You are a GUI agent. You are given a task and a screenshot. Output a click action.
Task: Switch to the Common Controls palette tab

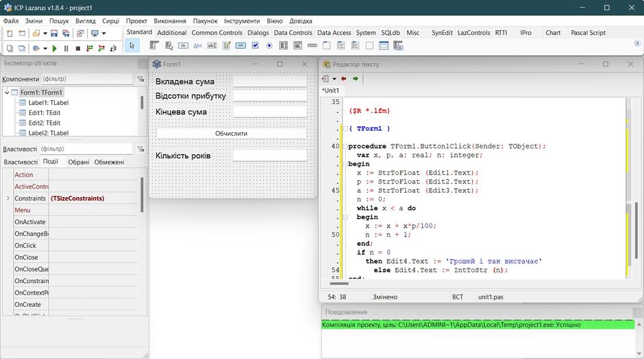[217, 33]
